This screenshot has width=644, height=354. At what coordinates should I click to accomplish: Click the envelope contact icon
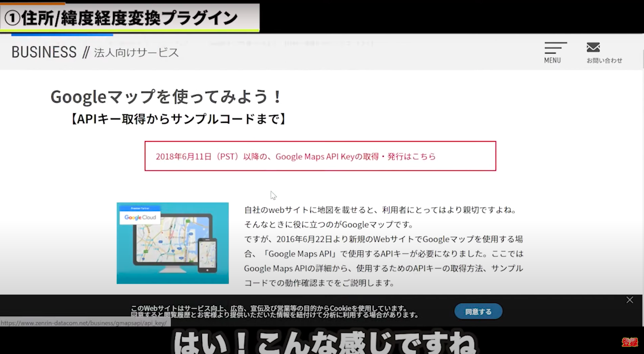[x=593, y=47]
